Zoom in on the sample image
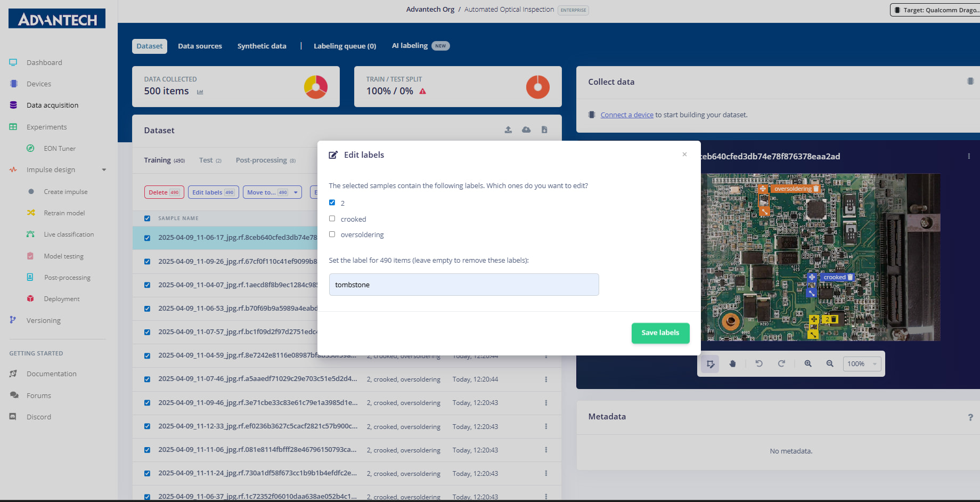The image size is (980, 502). click(808, 363)
